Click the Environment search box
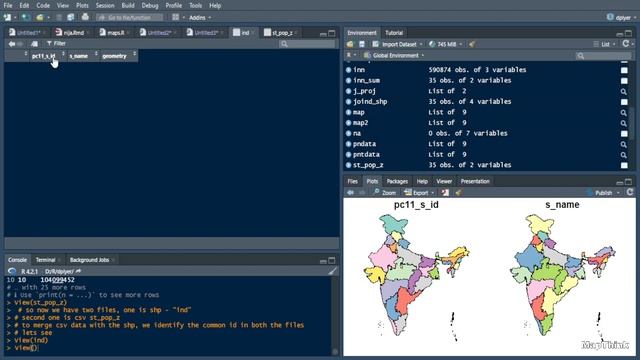Viewport: 640px width, 360px height. [604, 56]
